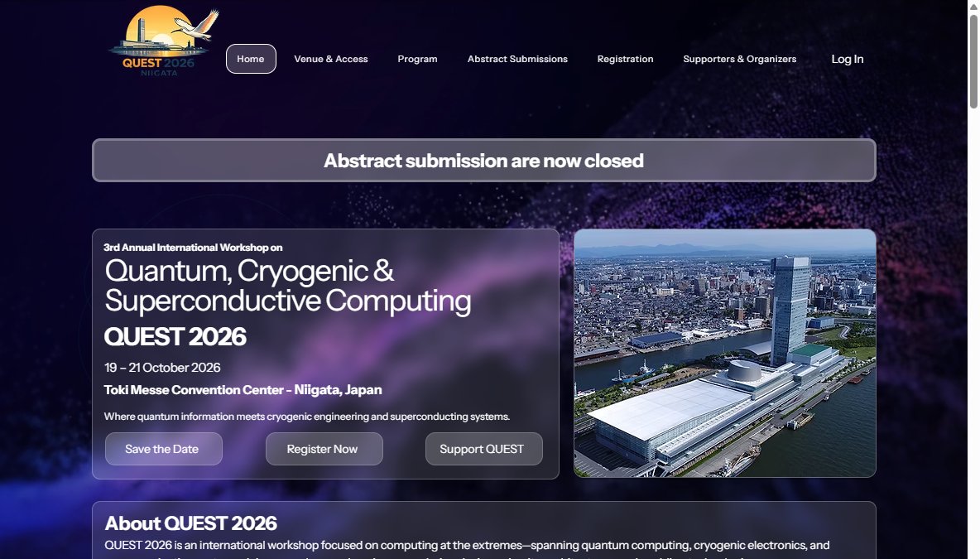Click the 'About QUEST 2026' heading

190,523
